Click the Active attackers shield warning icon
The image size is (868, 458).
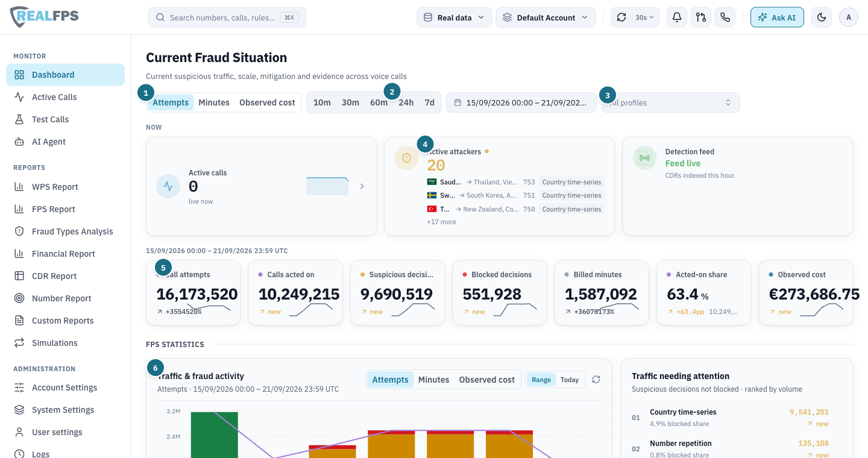pyautogui.click(x=406, y=158)
